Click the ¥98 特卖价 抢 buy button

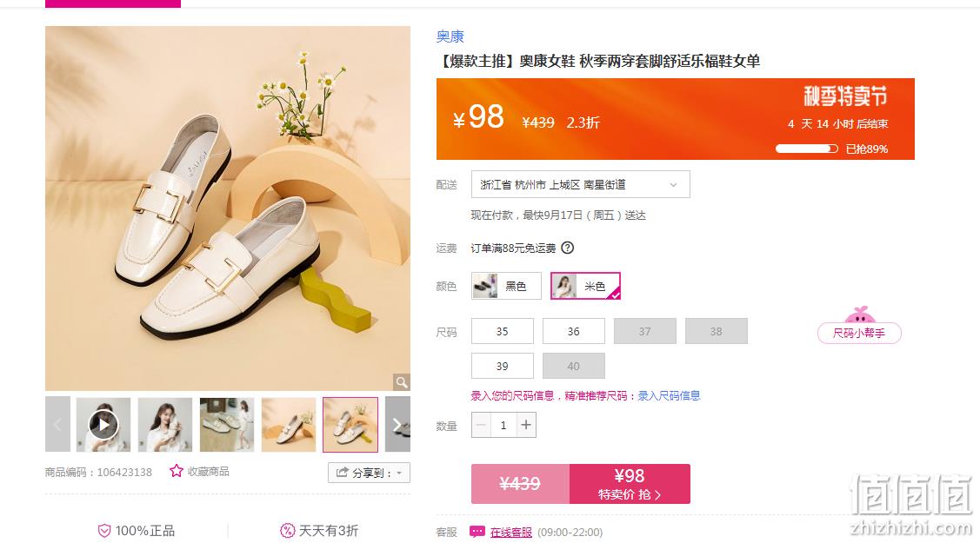click(x=630, y=484)
